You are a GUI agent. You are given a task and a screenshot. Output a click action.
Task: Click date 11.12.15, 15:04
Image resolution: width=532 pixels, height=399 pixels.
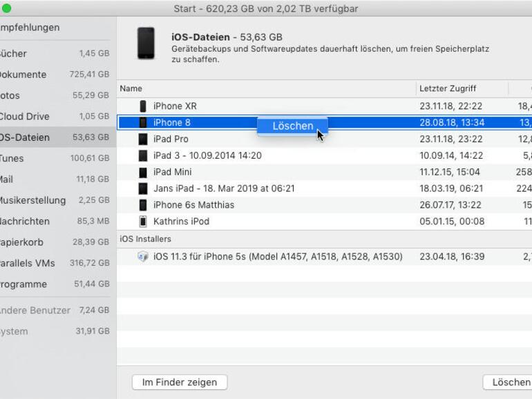click(450, 172)
